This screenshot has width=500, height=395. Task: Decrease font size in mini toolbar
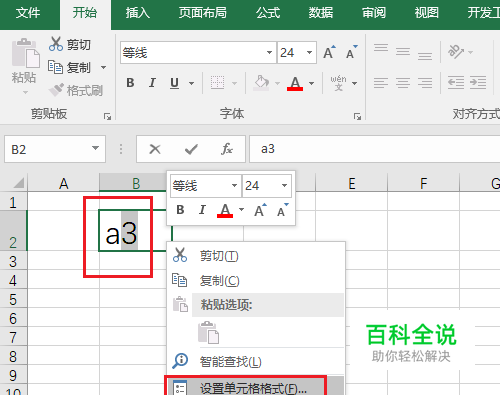pos(283,210)
